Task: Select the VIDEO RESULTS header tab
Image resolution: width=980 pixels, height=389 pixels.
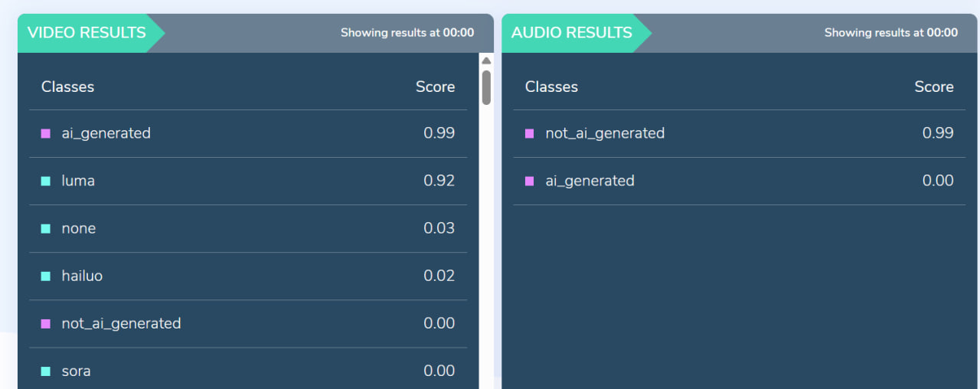Action: (87, 33)
